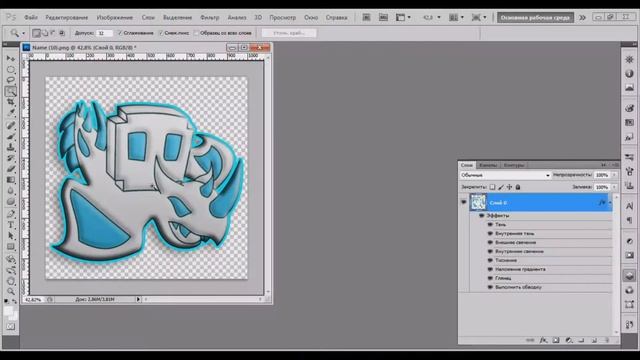The height and width of the screenshot is (360, 640).
Task: Open the Непрозрачность slider arrow
Action: 614,175
